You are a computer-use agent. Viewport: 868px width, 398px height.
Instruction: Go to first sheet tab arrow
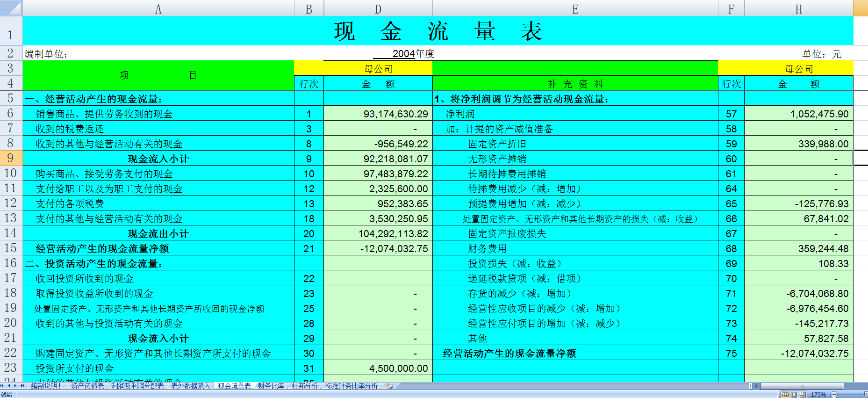[x=2, y=386]
